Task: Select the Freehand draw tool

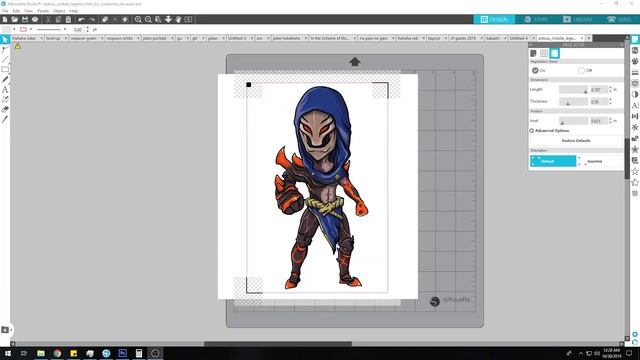Action: click(x=5, y=79)
